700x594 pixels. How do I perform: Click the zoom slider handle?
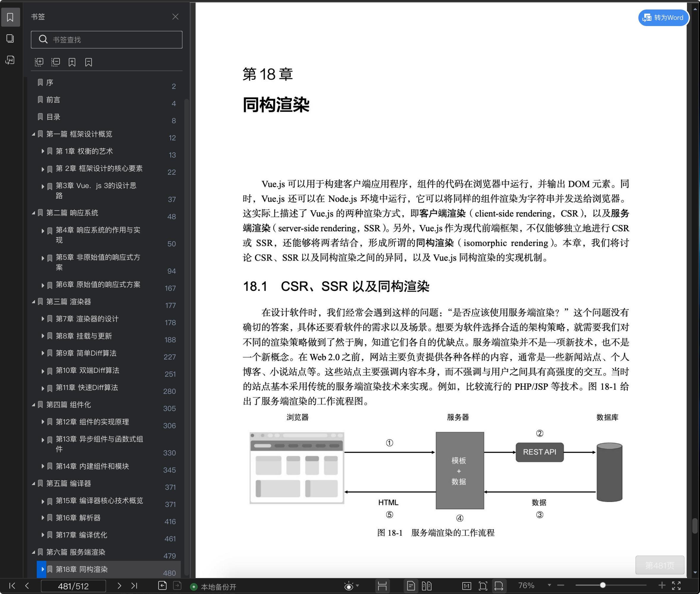[602, 585]
